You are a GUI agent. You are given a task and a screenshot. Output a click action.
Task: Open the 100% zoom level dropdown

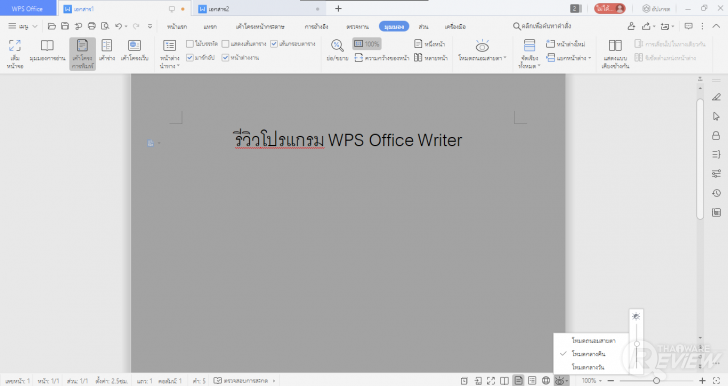pyautogui.click(x=592, y=380)
